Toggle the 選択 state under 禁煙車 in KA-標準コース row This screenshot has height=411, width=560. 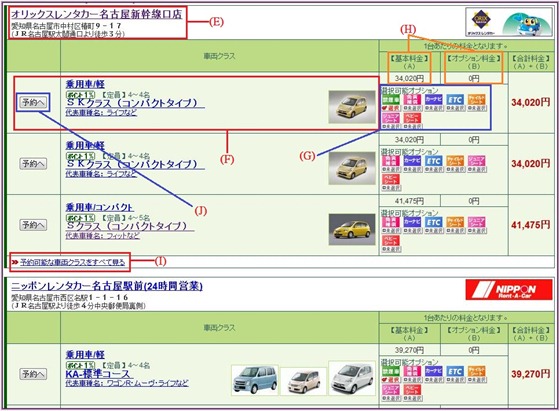pos(391,380)
